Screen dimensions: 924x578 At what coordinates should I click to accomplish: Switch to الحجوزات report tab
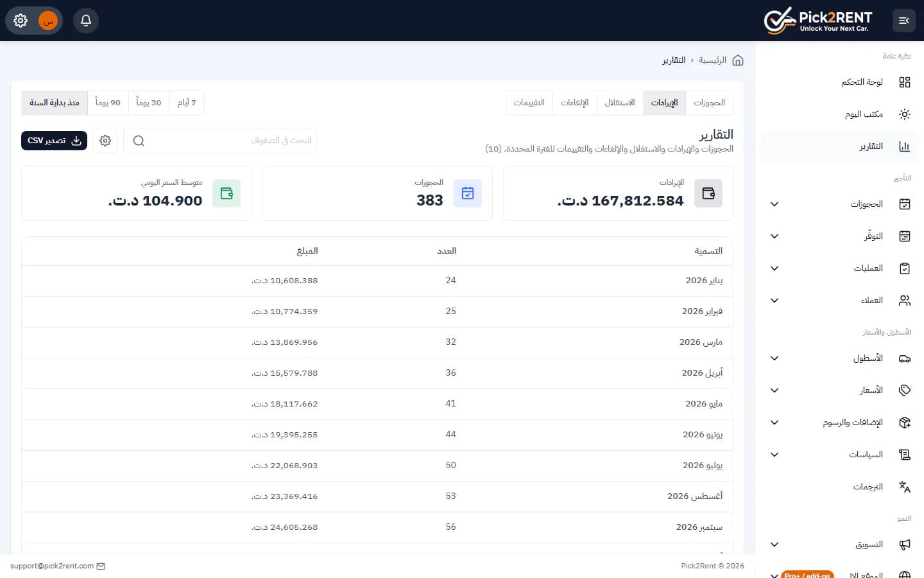pos(709,103)
